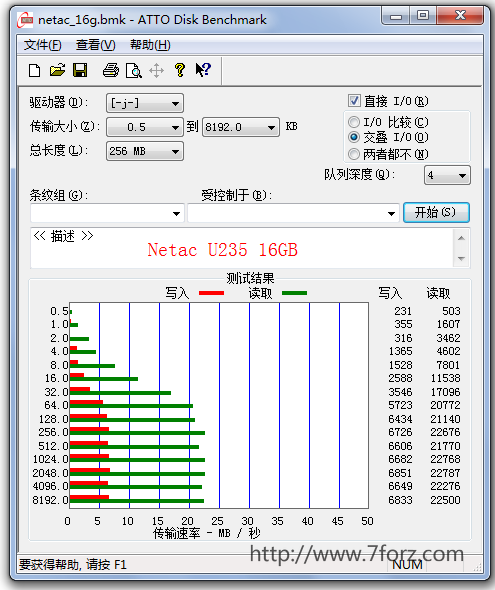Select the Neither radio button
This screenshot has height=590, width=495.
tap(354, 154)
